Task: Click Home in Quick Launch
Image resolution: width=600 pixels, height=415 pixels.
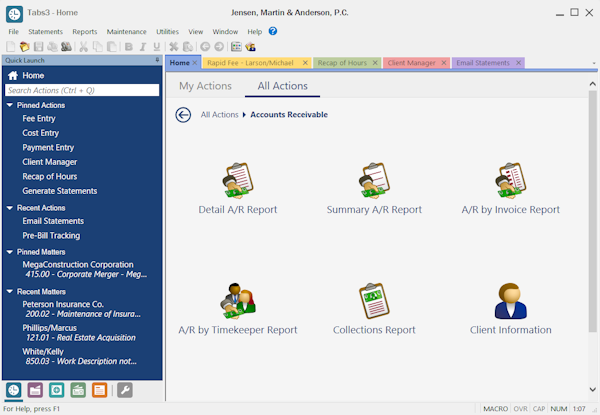Action: (x=33, y=76)
